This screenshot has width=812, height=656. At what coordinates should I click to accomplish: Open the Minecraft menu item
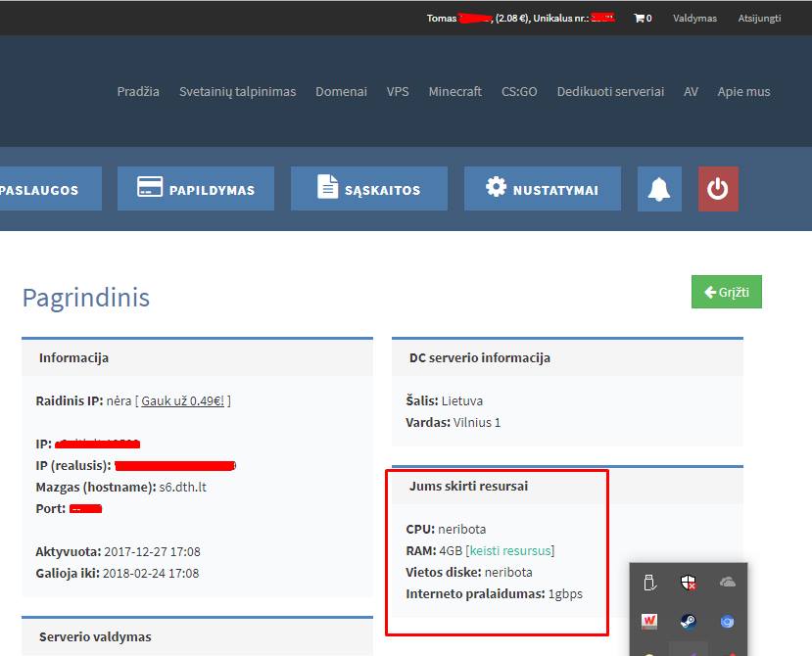[454, 91]
